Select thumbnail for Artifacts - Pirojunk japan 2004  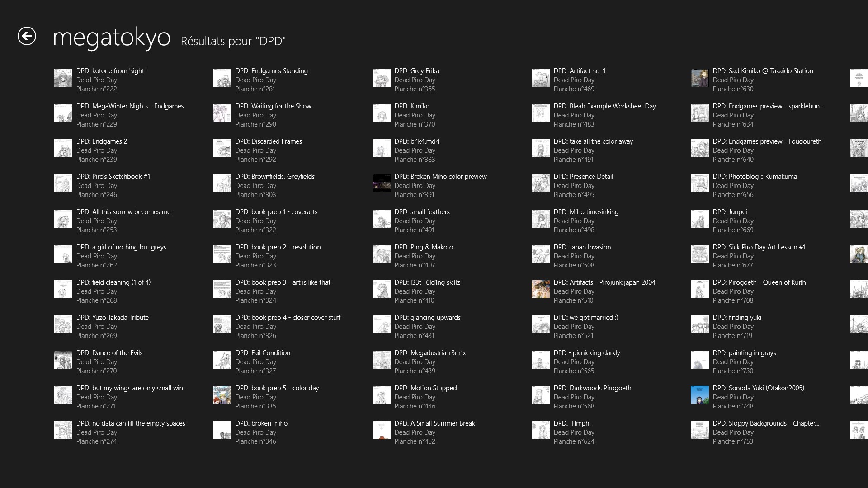click(540, 290)
